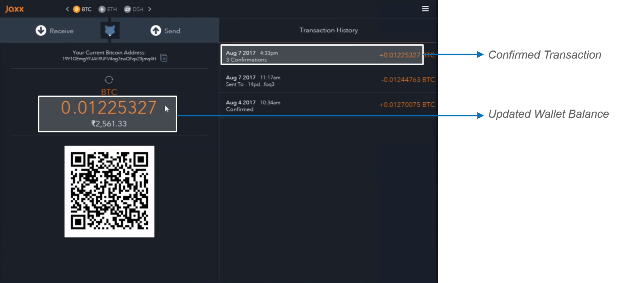Click the Transaction History heading
The width and height of the screenshot is (644, 283).
(329, 30)
